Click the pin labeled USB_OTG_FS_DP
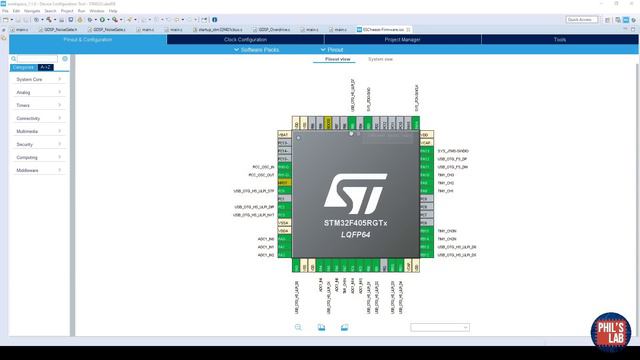Viewport: 640px width, 360px height. (x=427, y=159)
